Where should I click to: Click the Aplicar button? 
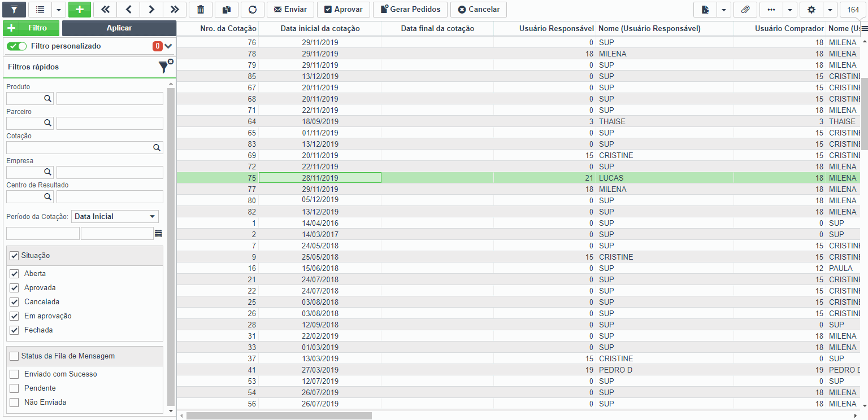[119, 28]
